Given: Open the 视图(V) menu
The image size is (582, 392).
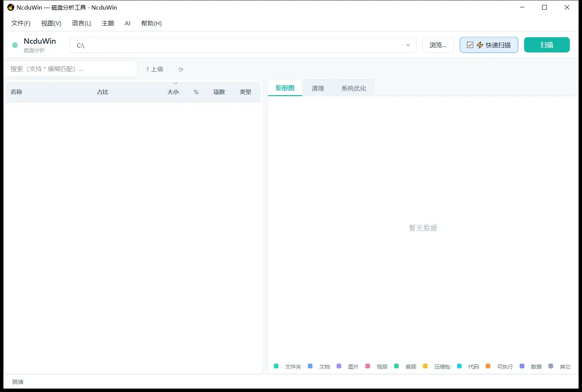Looking at the screenshot, I should click(x=51, y=23).
